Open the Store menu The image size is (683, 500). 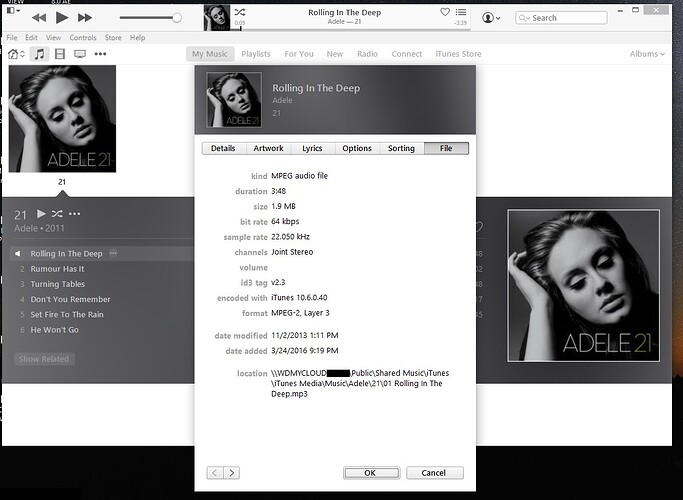[113, 38]
